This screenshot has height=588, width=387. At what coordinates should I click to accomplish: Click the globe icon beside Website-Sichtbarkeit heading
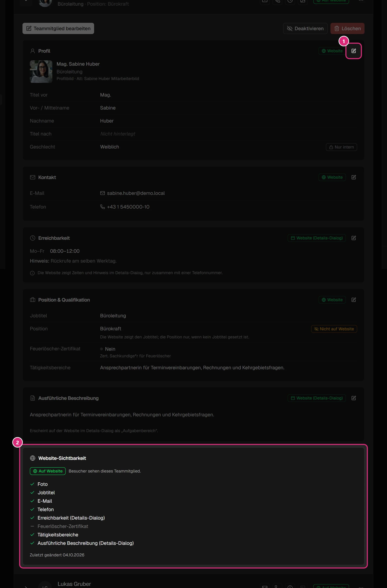click(33, 458)
